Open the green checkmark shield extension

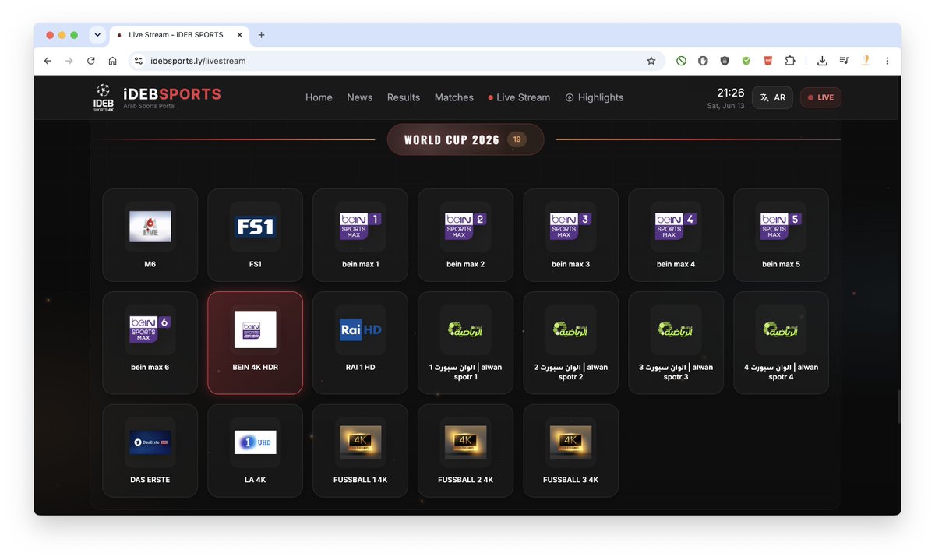(746, 61)
